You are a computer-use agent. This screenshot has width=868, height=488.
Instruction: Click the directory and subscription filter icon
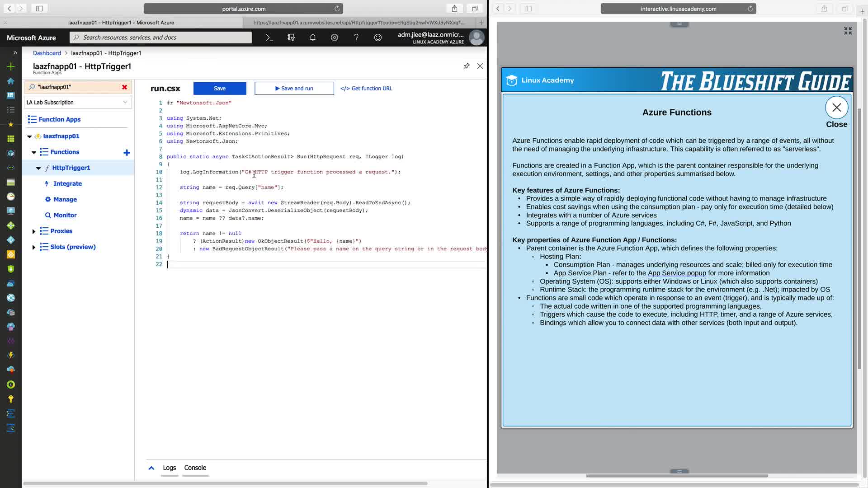coord(291,38)
